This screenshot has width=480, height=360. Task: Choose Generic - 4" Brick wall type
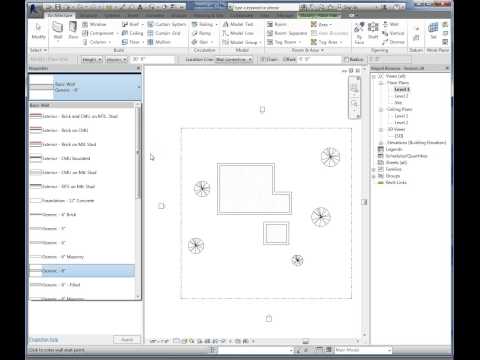pyautogui.click(x=82, y=215)
